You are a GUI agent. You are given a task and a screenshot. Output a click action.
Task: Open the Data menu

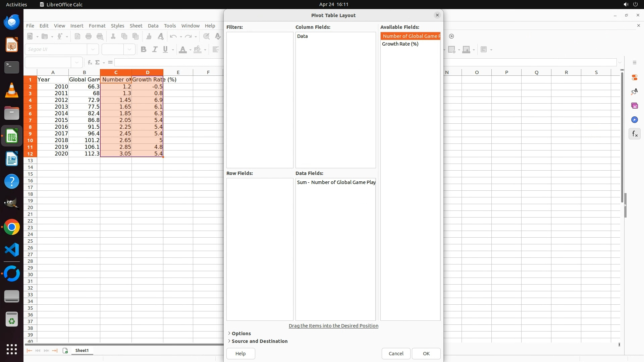click(153, 26)
